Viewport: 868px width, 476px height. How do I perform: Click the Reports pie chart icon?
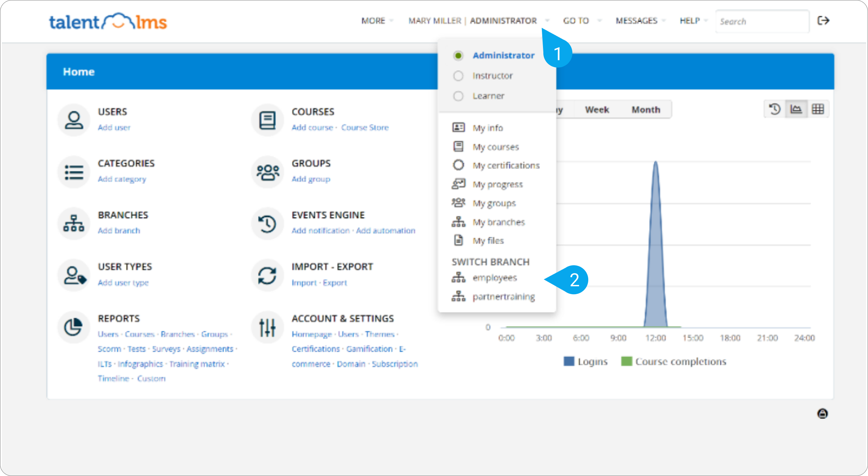74,327
